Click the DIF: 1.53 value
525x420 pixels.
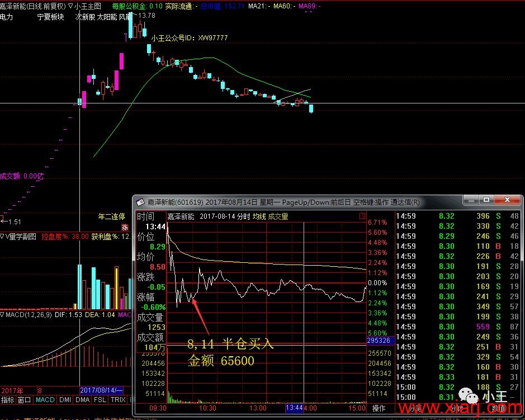pos(68,315)
